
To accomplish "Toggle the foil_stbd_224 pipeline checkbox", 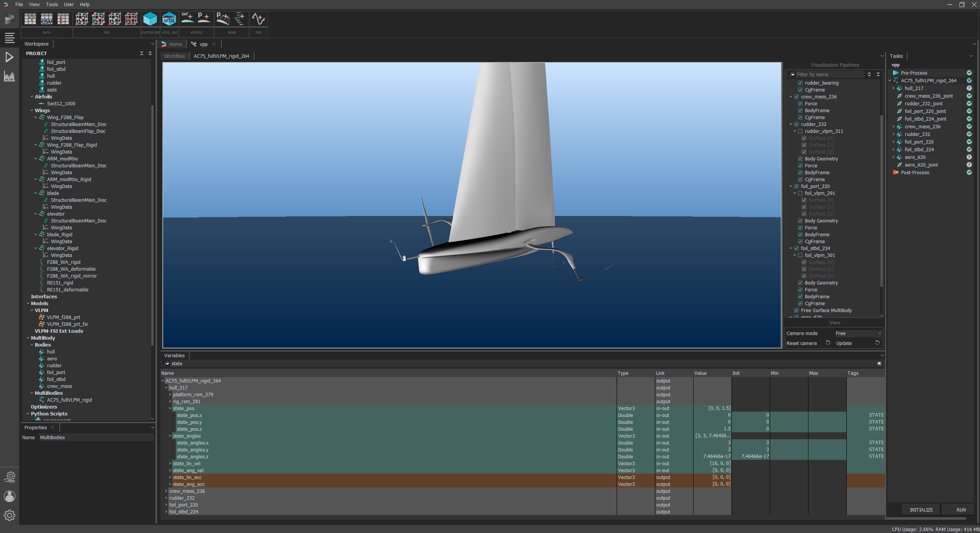I will pos(796,248).
